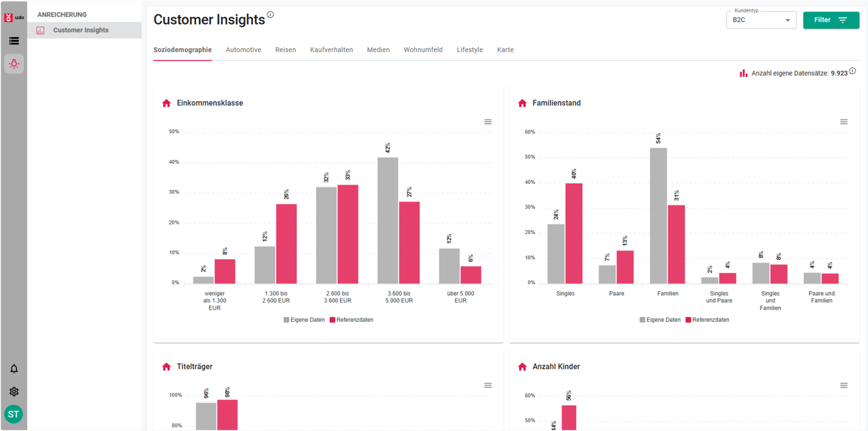Open settings gear in sidebar

(14, 392)
